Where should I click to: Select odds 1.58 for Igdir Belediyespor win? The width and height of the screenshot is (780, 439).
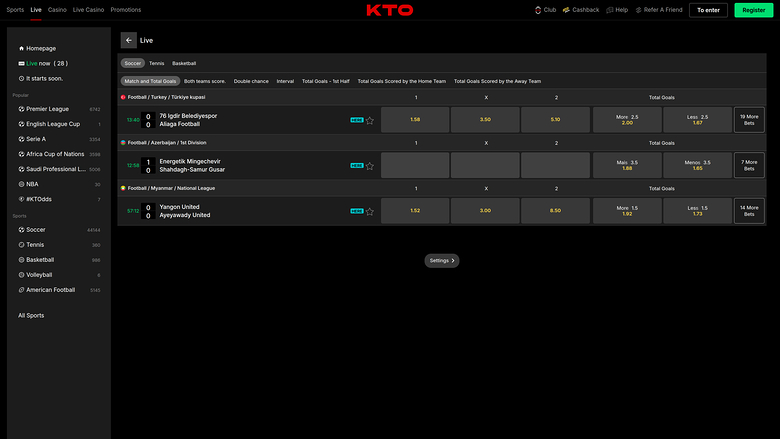[x=415, y=120]
